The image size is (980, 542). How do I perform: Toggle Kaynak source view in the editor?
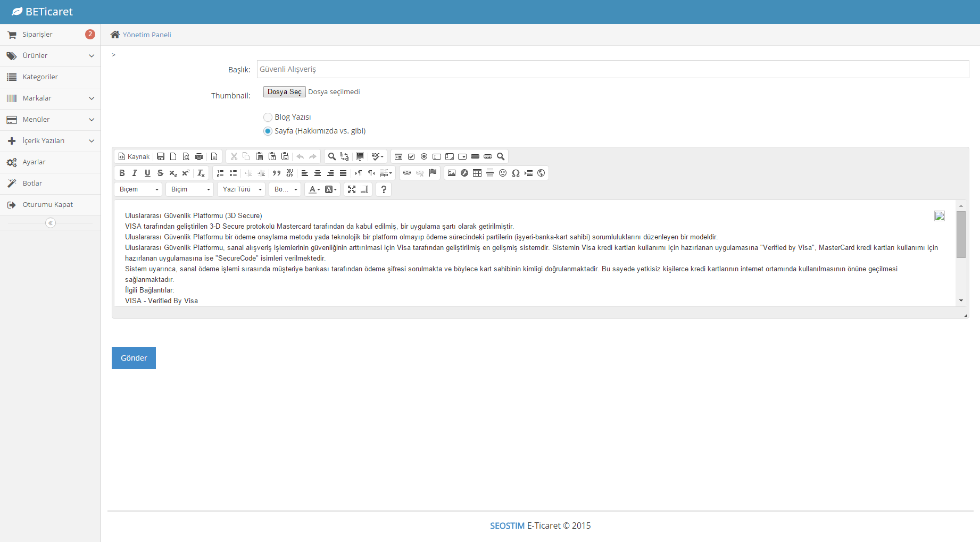tap(134, 156)
